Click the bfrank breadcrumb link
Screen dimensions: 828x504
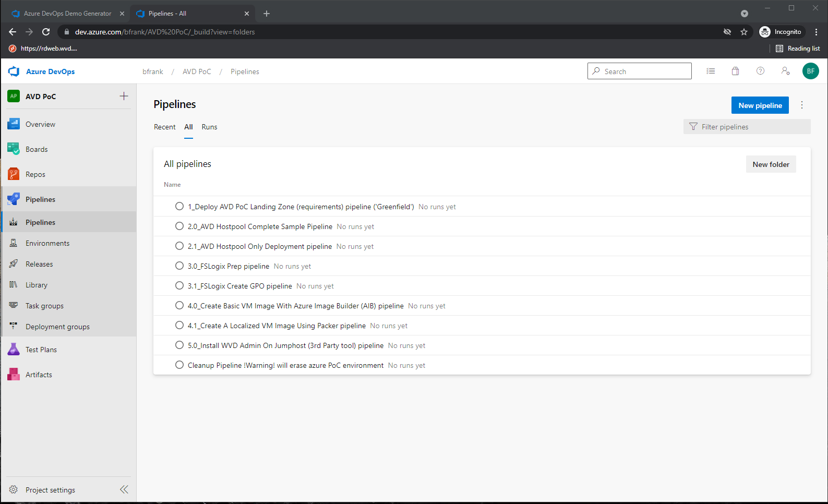point(153,71)
